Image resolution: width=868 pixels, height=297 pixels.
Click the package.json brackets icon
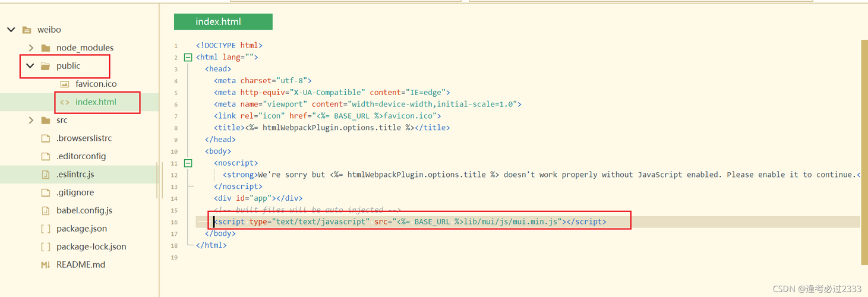coord(46,229)
